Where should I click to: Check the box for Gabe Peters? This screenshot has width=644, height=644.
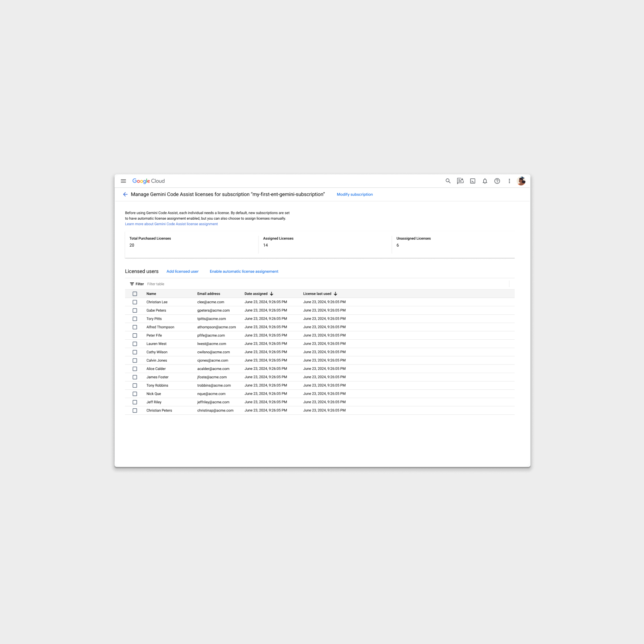[135, 310]
